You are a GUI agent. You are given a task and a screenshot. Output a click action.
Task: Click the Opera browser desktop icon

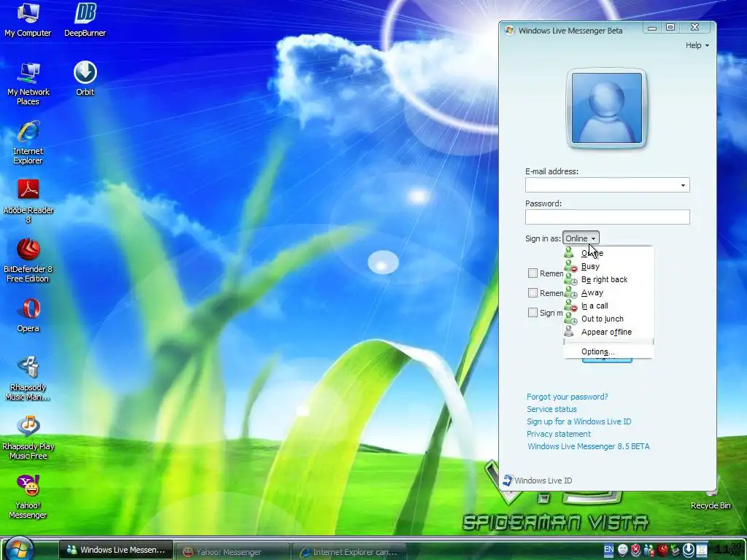tap(28, 315)
